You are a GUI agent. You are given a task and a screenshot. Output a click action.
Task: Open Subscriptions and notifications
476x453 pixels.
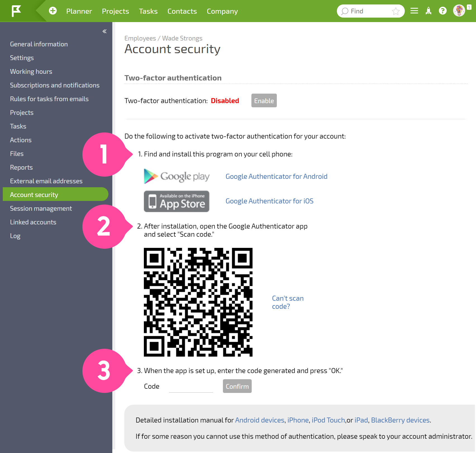(55, 85)
